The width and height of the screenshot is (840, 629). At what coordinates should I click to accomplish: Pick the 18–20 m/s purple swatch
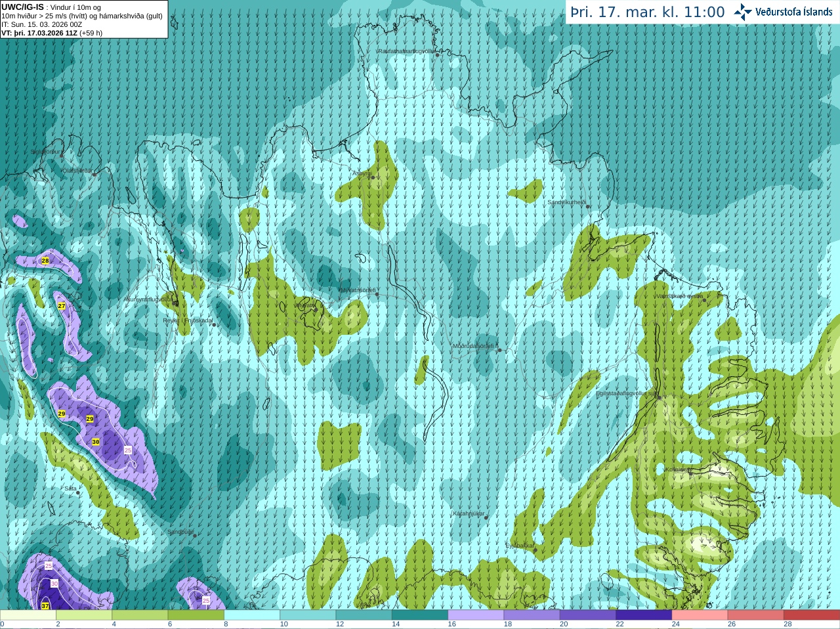pyautogui.click(x=532, y=615)
